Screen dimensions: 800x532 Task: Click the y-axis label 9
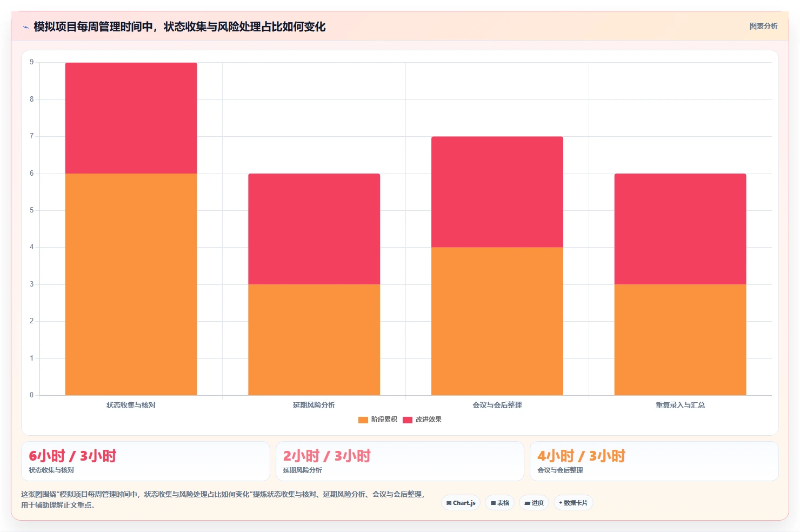tap(31, 62)
